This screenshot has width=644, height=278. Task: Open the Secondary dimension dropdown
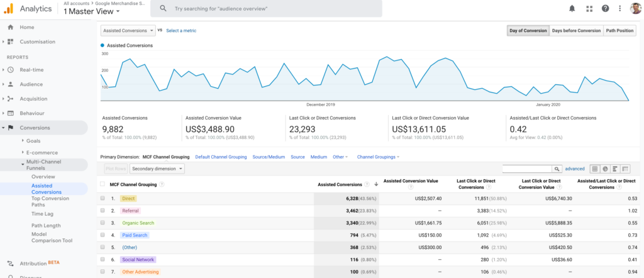(x=157, y=169)
